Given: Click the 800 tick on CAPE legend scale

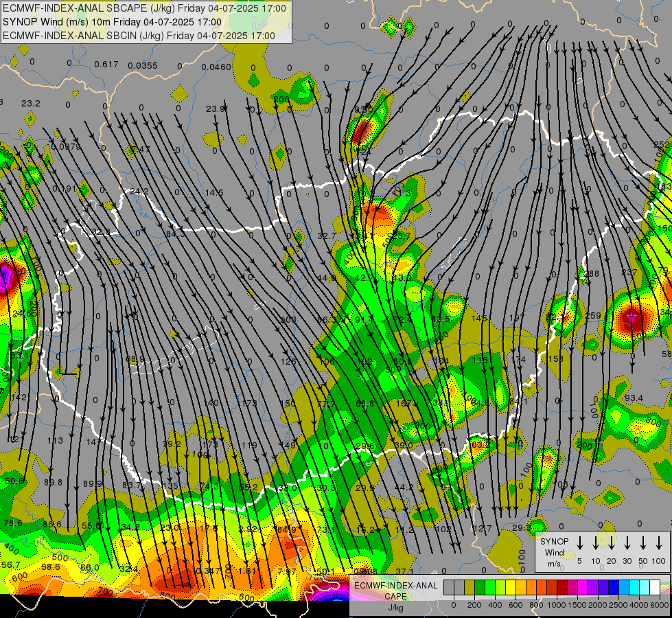Looking at the screenshot, I should point(536,605).
